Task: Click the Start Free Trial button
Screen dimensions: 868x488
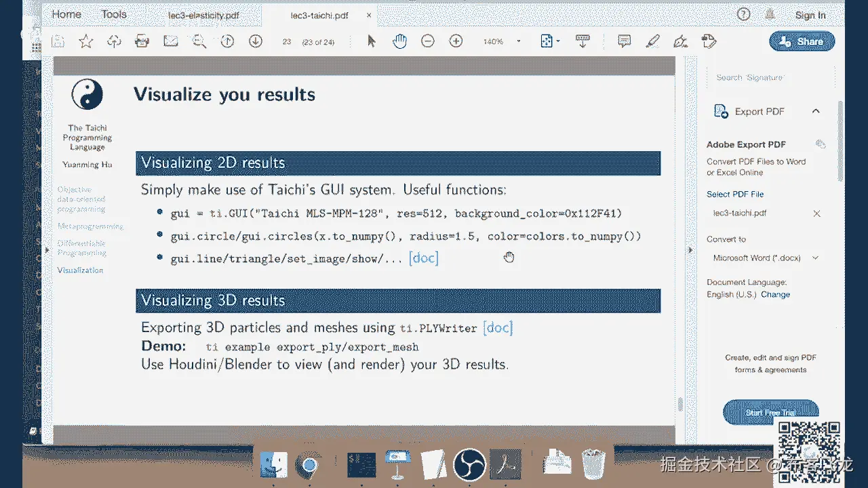Action: pos(771,412)
